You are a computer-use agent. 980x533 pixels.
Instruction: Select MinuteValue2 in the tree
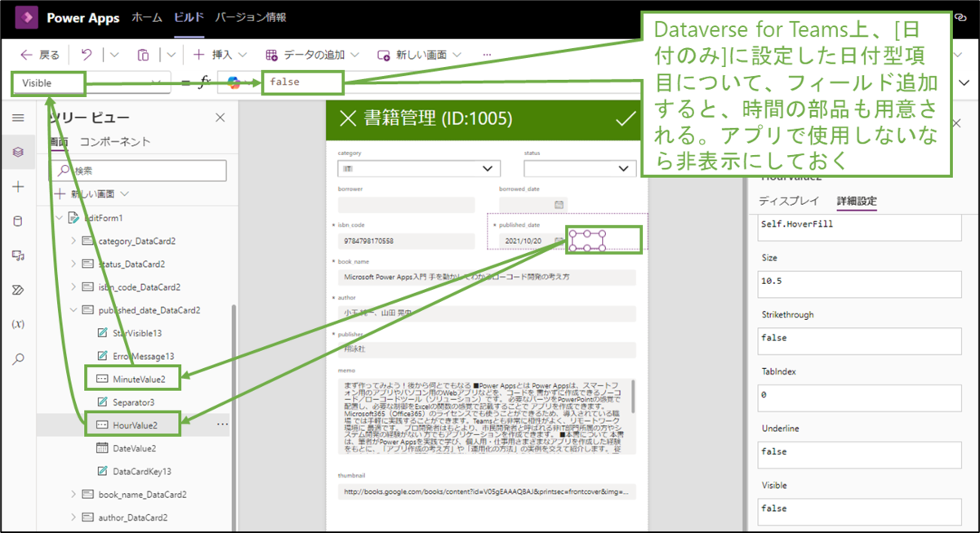pos(131,379)
